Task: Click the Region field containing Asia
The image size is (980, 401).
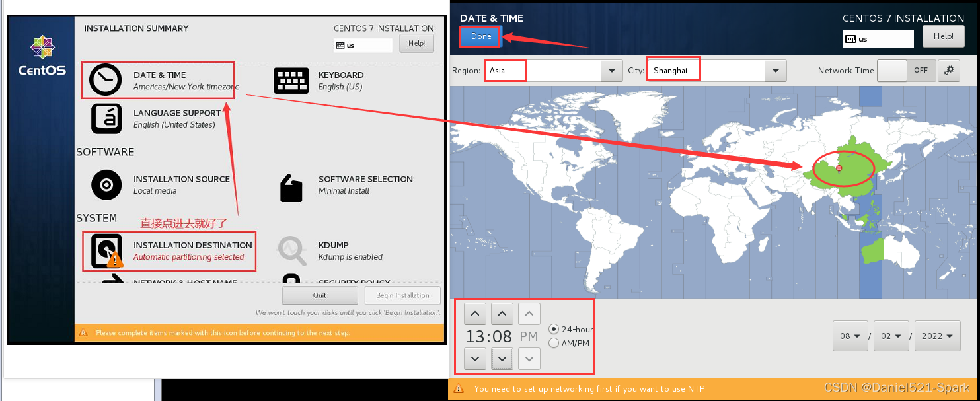Action: click(x=543, y=71)
